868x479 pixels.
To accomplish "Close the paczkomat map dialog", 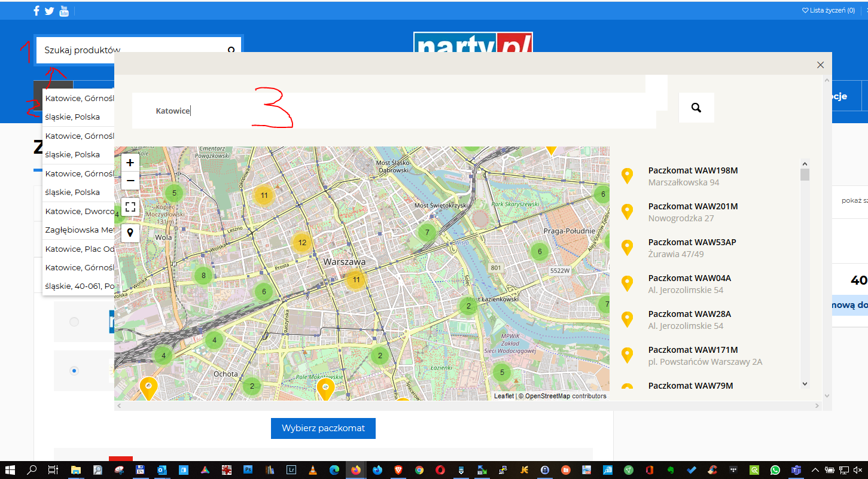I will [821, 65].
